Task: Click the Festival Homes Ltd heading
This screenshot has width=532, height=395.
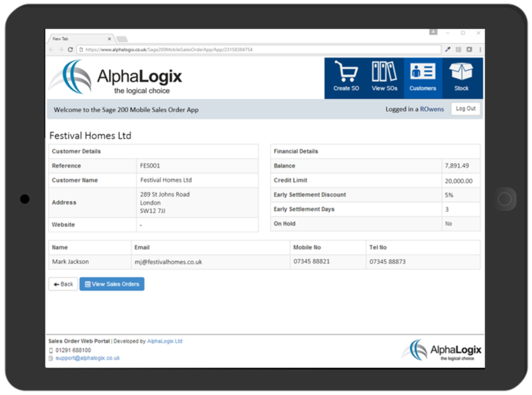Action: point(90,136)
